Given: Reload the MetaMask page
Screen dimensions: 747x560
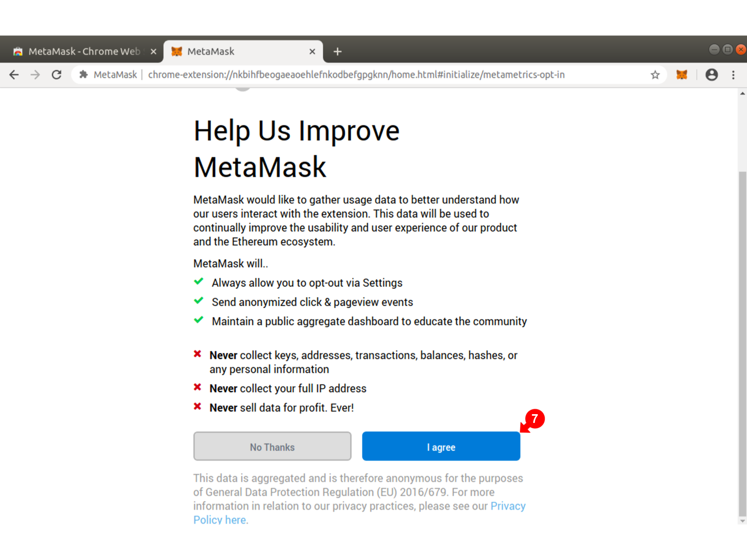Looking at the screenshot, I should 57,75.
